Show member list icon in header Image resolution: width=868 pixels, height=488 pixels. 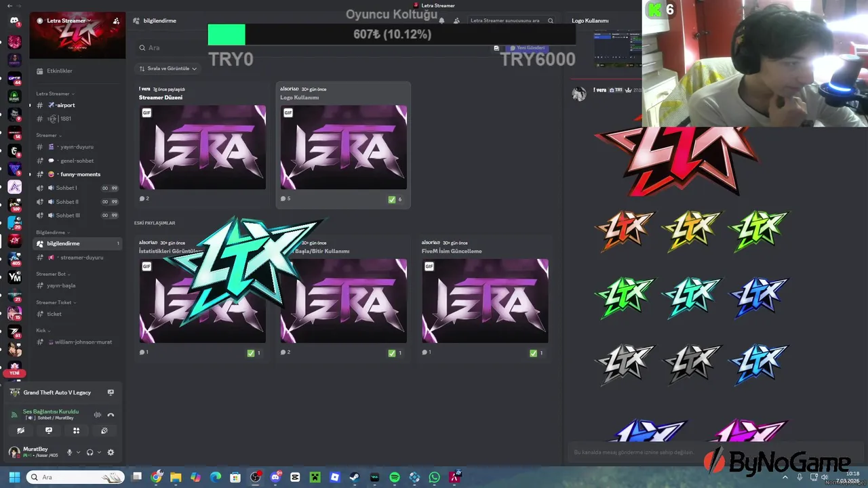[456, 21]
